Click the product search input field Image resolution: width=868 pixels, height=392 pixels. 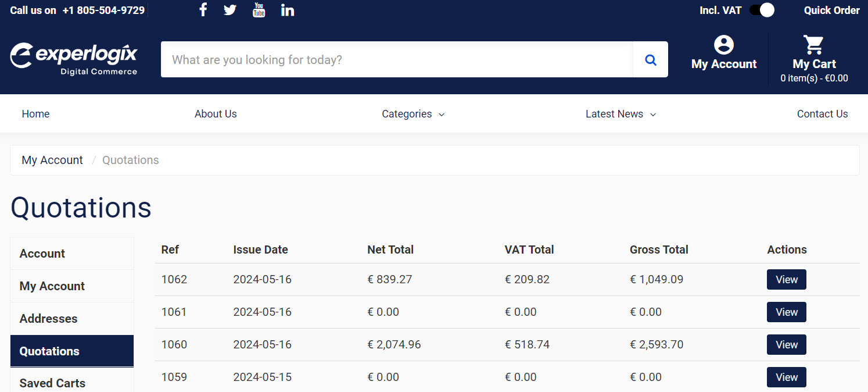pyautogui.click(x=396, y=59)
